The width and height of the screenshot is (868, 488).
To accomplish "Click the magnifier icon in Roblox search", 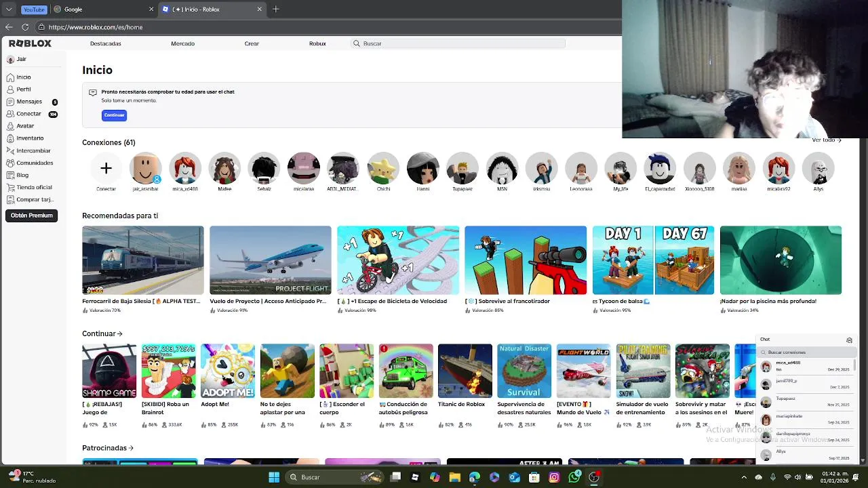I will click(x=357, y=43).
